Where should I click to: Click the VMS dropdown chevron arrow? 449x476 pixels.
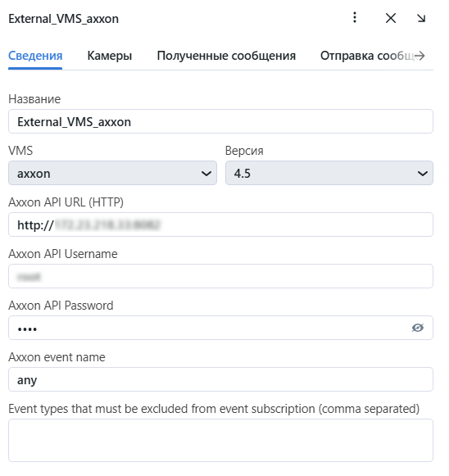(x=206, y=174)
